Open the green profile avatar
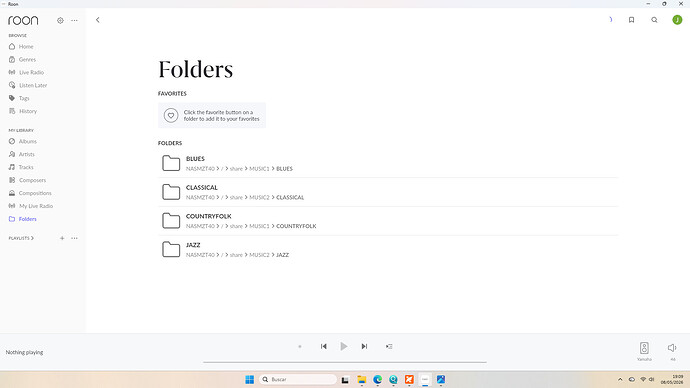The image size is (690, 388). coord(677,20)
